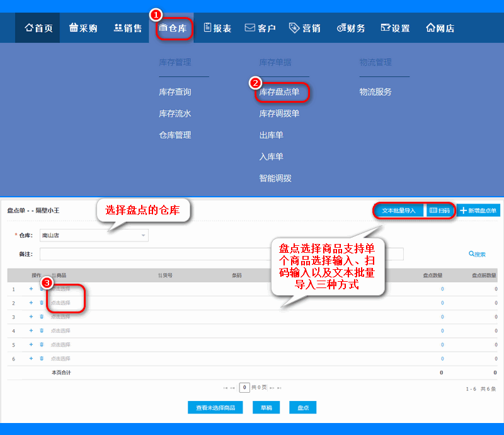Click the add-row plus icon in row 5
Image resolution: width=504 pixels, height=435 pixels.
tap(31, 344)
